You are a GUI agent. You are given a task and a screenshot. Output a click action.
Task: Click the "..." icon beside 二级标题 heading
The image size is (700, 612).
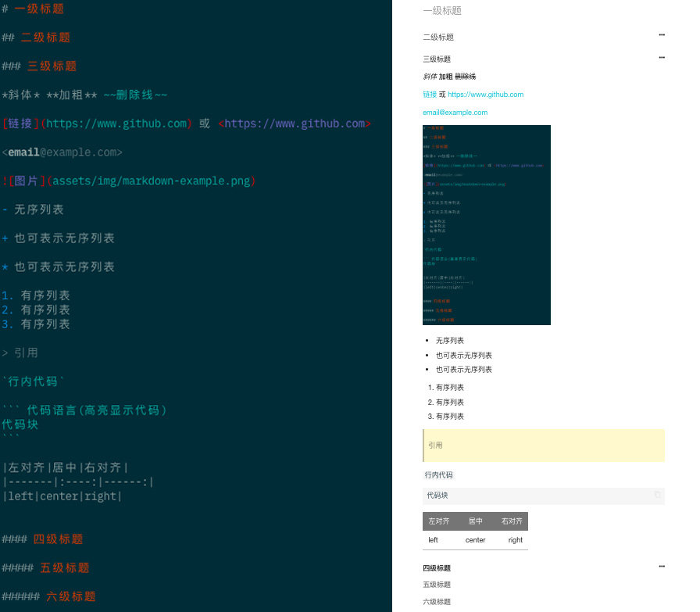pos(662,34)
